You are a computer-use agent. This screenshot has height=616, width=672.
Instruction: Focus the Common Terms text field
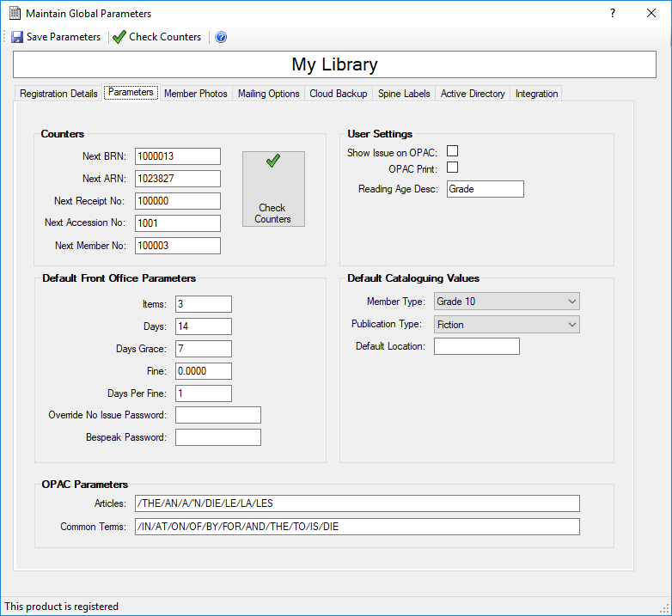click(357, 527)
